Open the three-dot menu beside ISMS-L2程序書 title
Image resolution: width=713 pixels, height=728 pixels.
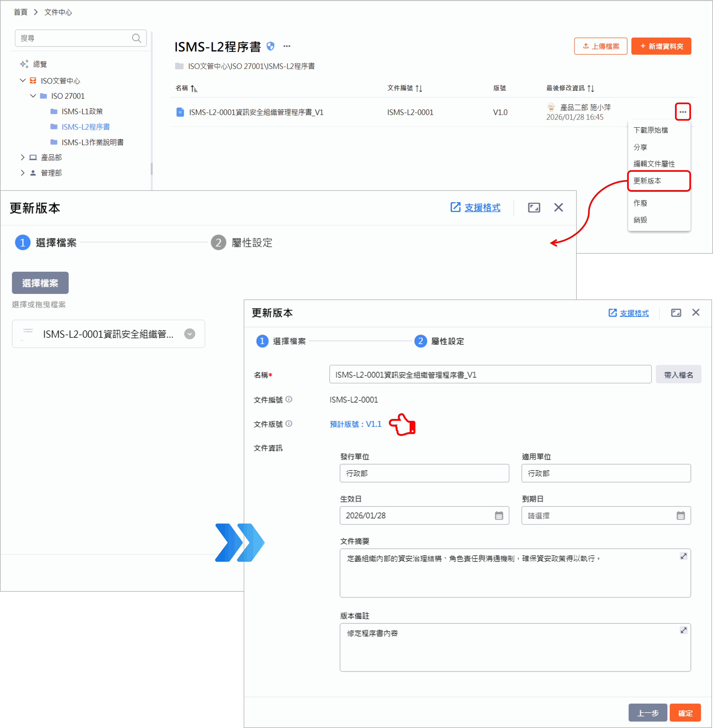point(287,46)
